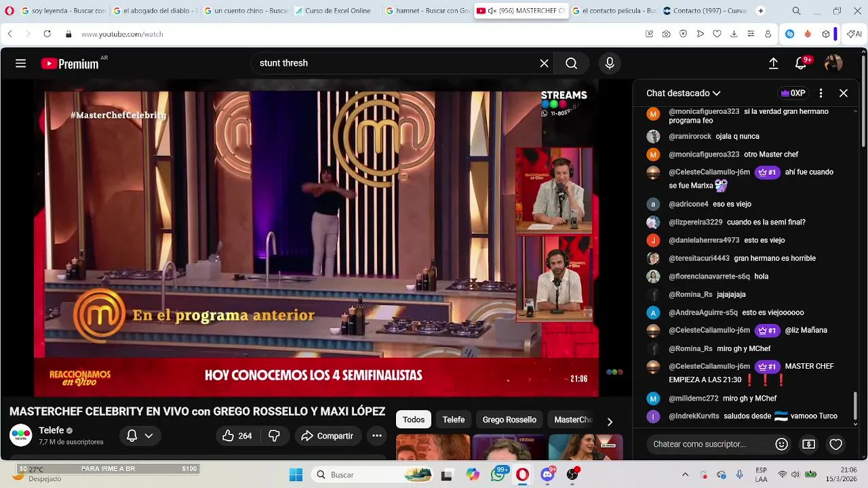Open the browser AI assistant button
The height and width of the screenshot is (488, 868).
(x=854, y=34)
